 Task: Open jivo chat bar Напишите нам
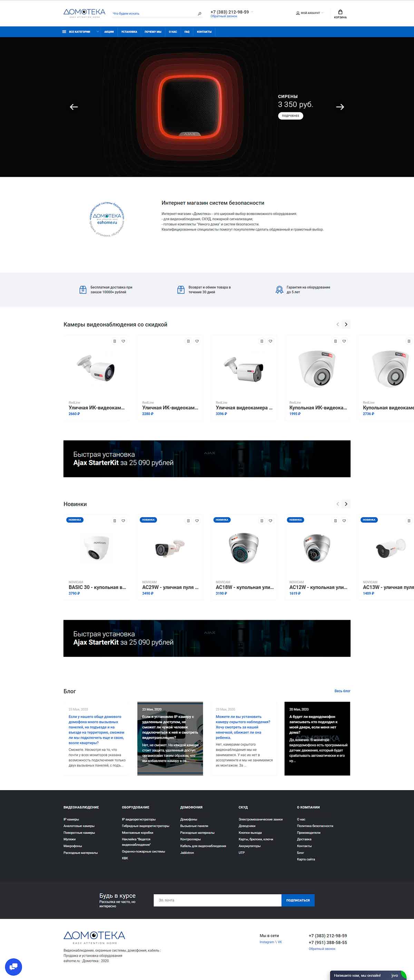point(368,975)
